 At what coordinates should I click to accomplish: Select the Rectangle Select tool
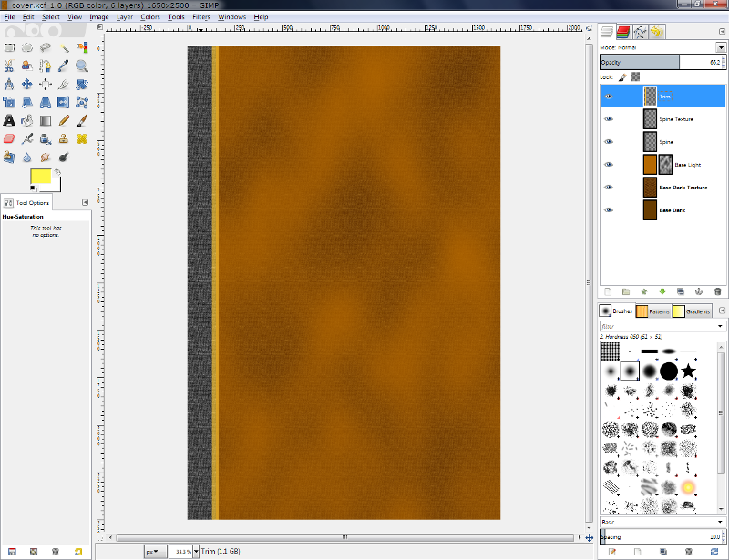9,48
